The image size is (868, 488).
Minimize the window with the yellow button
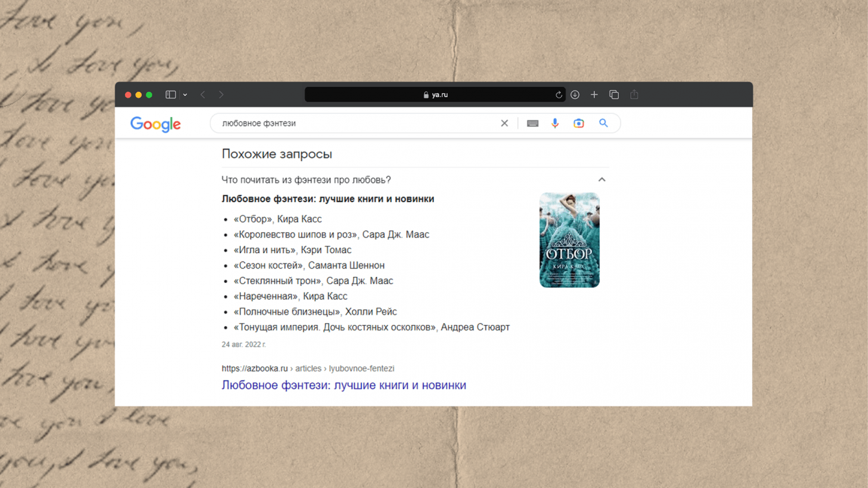[x=139, y=95]
